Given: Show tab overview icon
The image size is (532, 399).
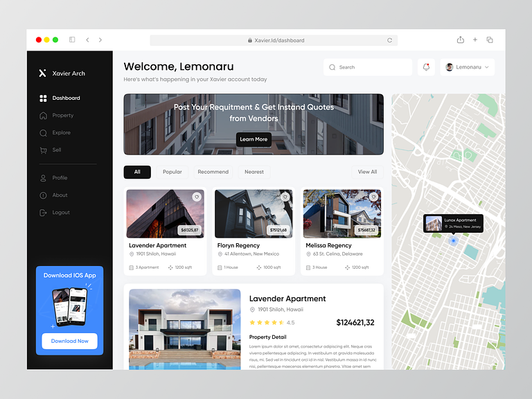Looking at the screenshot, I should 490,39.
